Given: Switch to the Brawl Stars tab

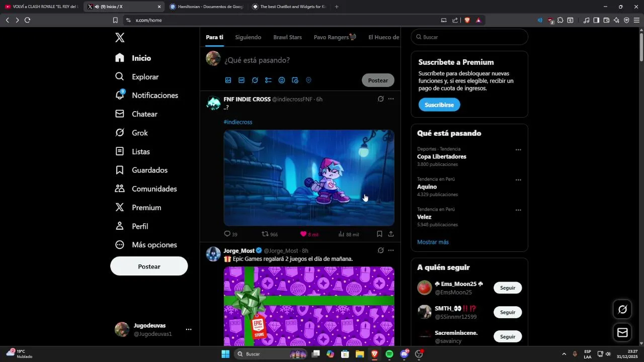Looking at the screenshot, I should (287, 37).
